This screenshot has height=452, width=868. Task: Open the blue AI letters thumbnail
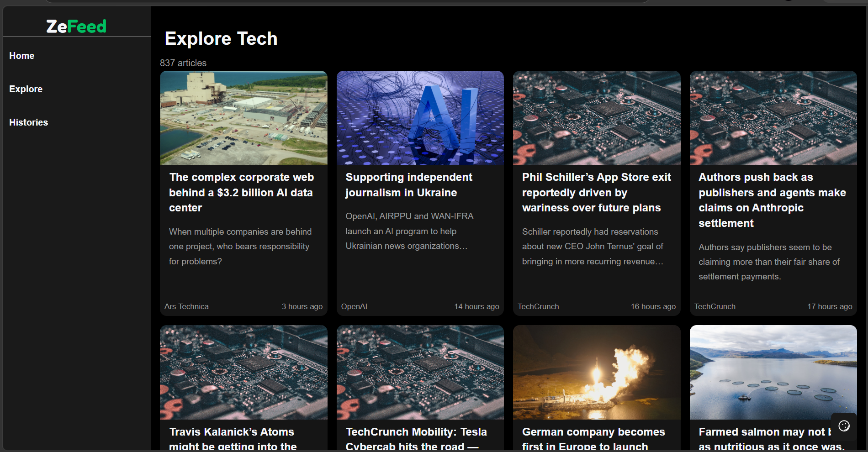[420, 118]
